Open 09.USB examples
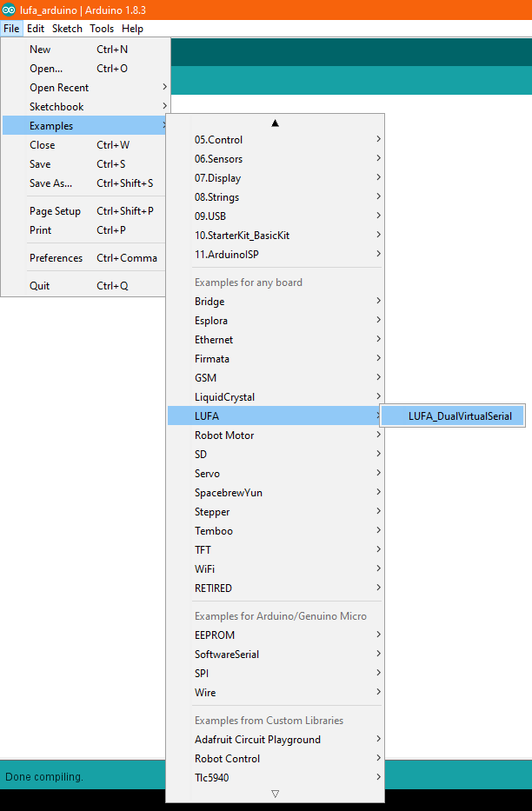The image size is (532, 811). point(275,216)
